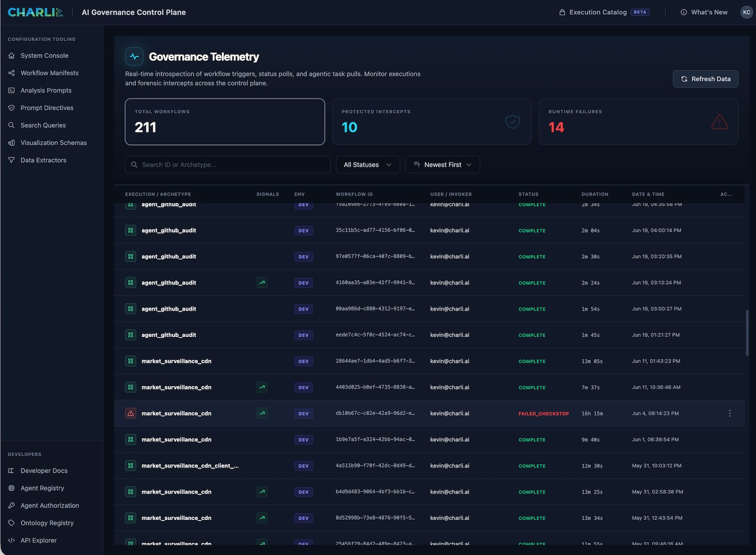Image resolution: width=756 pixels, height=555 pixels.
Task: Open Workflow Manifests from the sidebar
Action: pos(49,73)
